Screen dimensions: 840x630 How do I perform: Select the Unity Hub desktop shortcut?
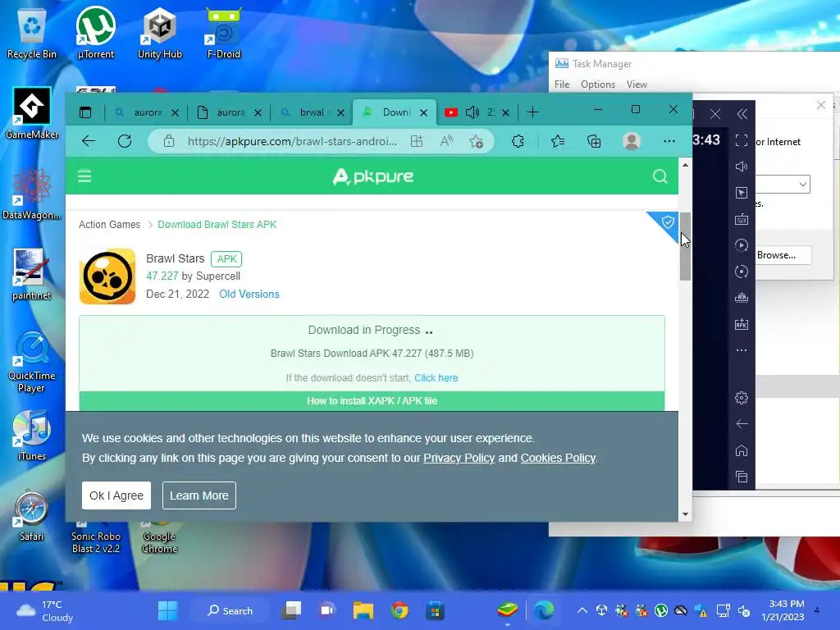point(160,33)
